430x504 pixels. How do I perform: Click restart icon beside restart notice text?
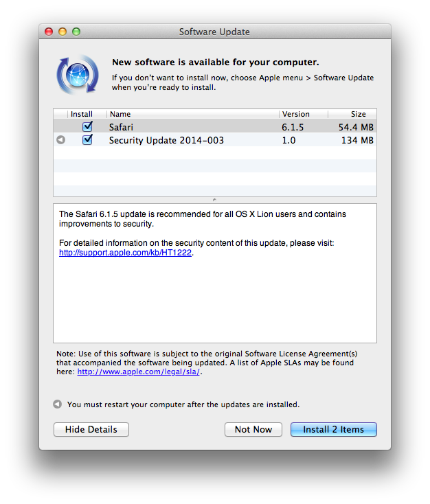(57, 404)
